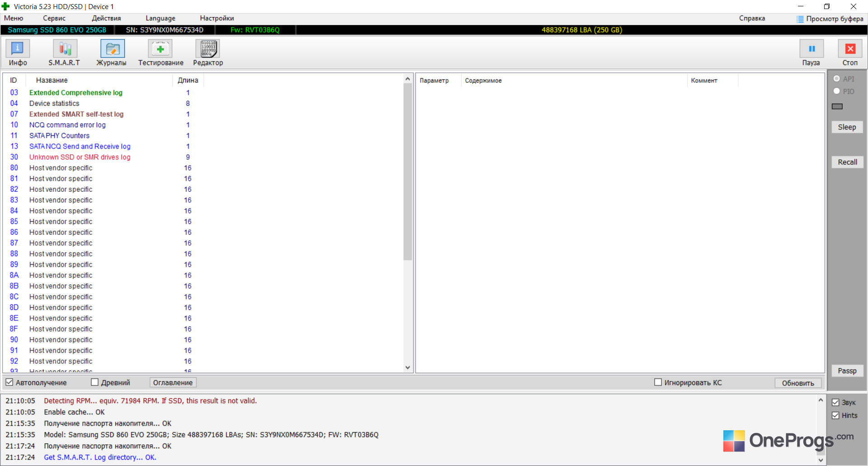Open the Справка help menu
The height and width of the screenshot is (466, 868).
752,18
